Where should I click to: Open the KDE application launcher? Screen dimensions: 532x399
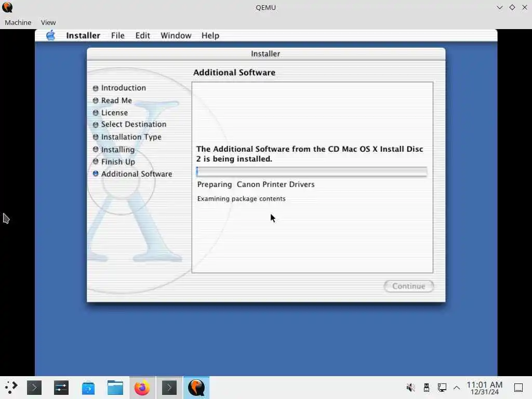tap(11, 388)
